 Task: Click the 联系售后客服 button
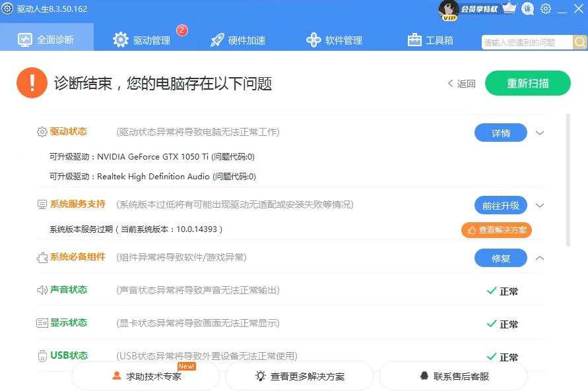[453, 376]
